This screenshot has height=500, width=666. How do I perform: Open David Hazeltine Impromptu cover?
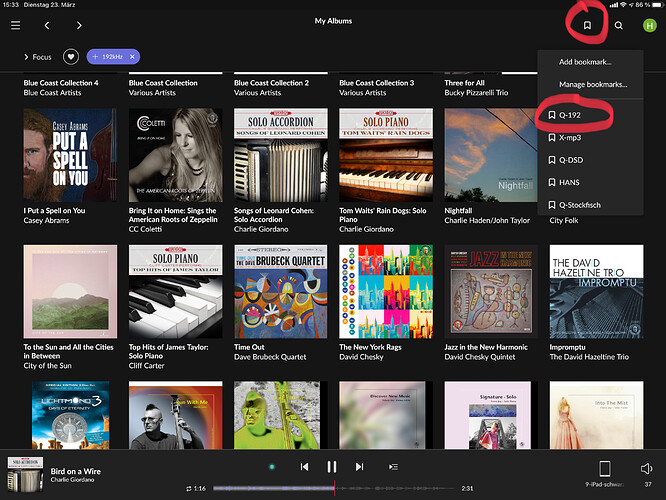tap(596, 291)
